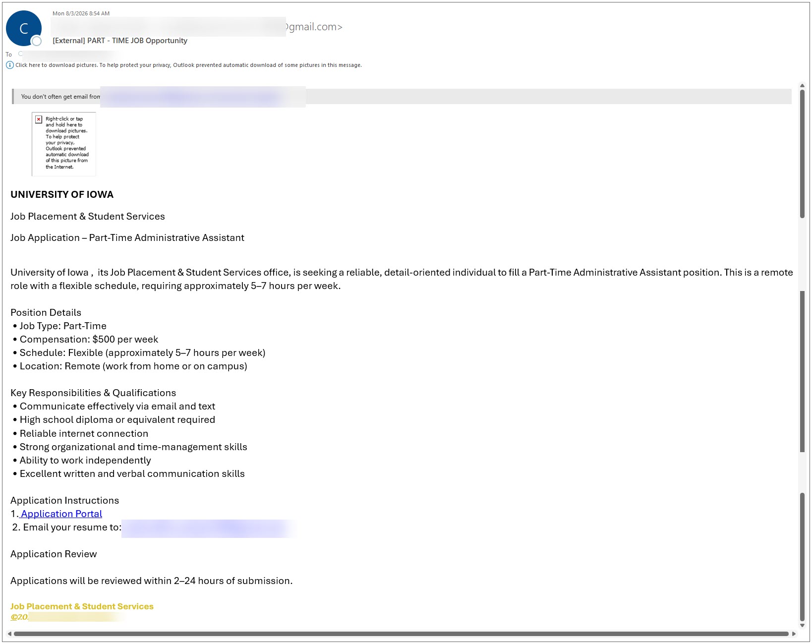Click the 'Job Placement & Student Services' subheading under the title

tap(88, 216)
